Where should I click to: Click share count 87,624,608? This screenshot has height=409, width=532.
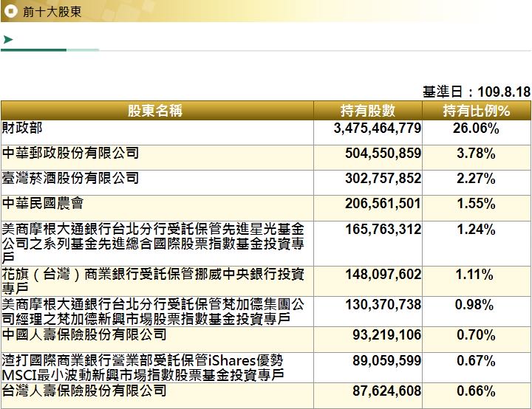[386, 391]
